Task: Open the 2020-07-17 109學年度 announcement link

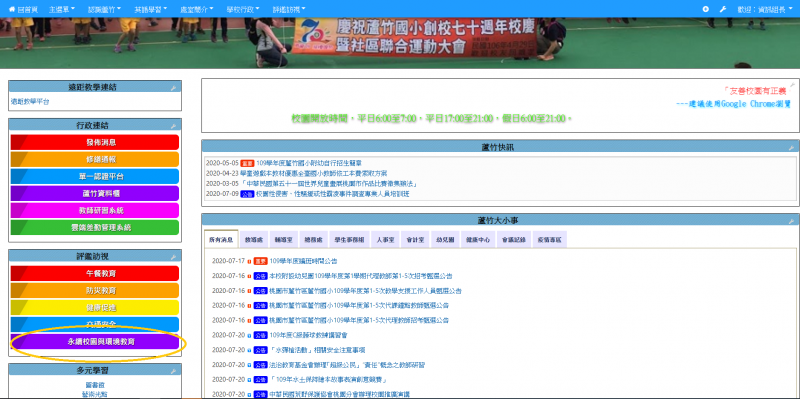Action: (303, 261)
